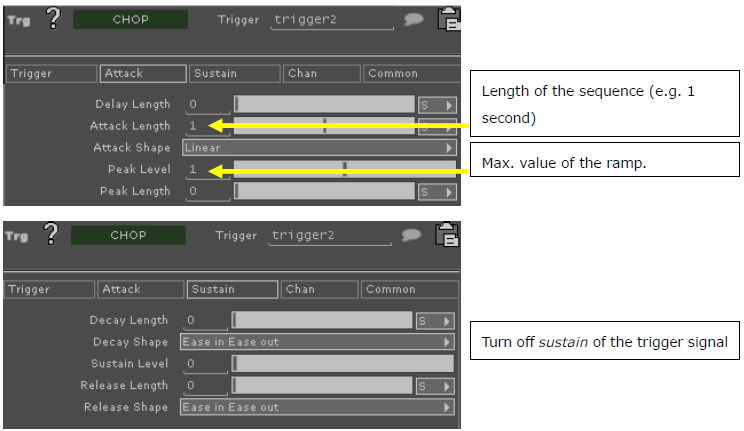Click the clipboard icon in upper panel

click(448, 19)
